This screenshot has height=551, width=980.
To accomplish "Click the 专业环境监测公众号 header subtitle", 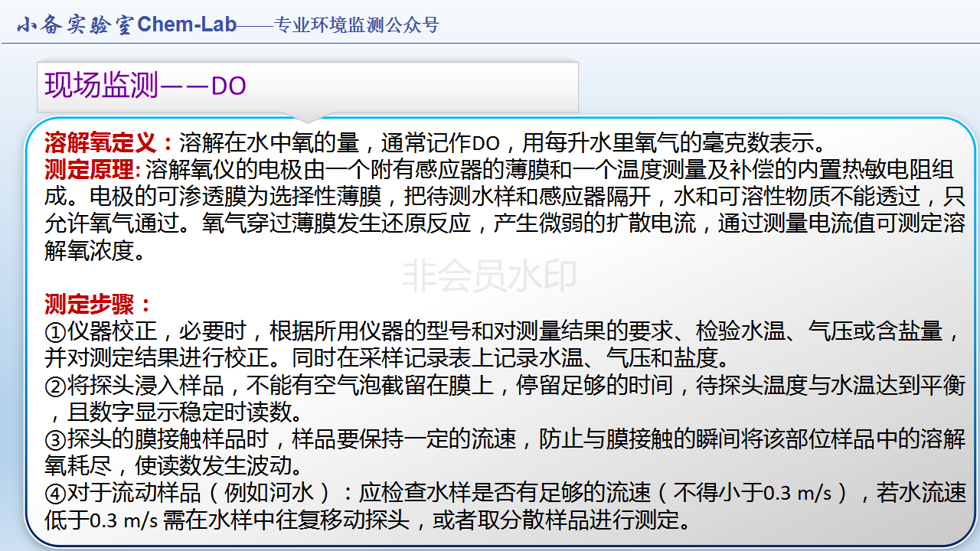I will coord(356,25).
